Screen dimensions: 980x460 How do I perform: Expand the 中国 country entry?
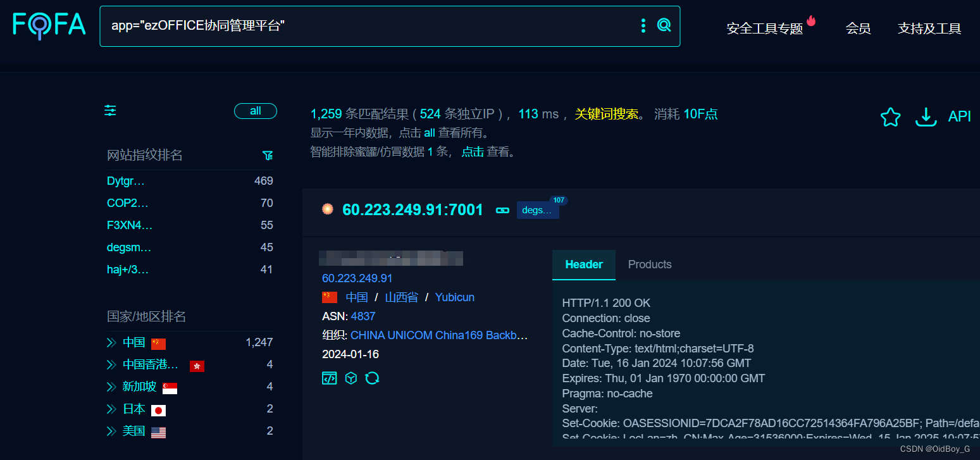click(x=111, y=343)
